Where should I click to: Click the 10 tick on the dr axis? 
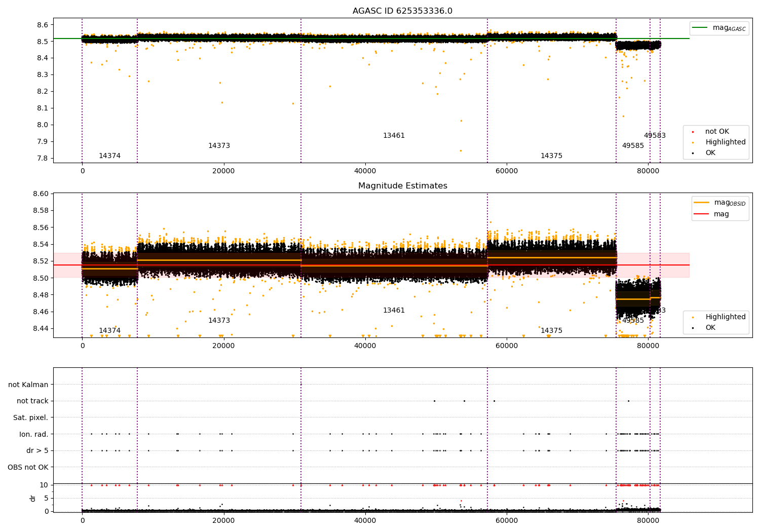point(44,485)
